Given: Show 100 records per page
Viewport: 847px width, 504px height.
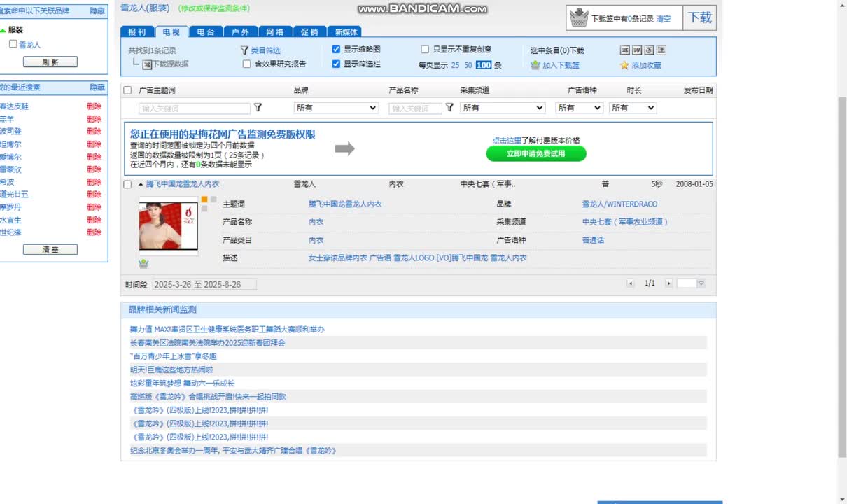Looking at the screenshot, I should point(483,65).
